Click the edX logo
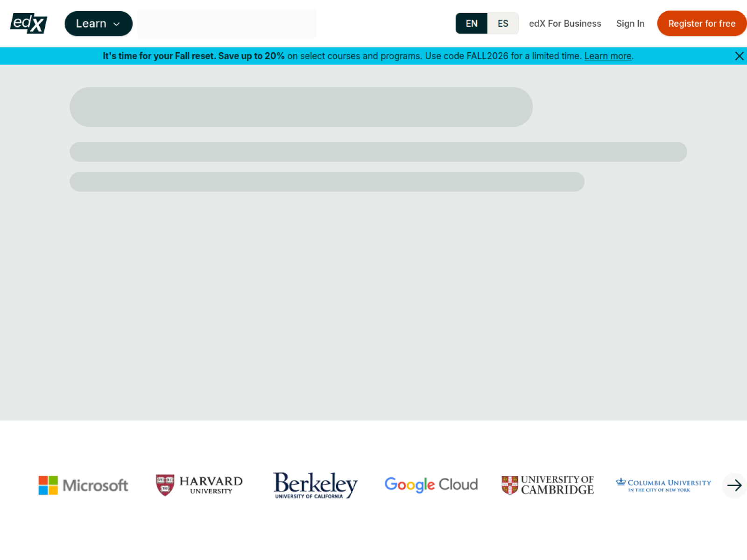The width and height of the screenshot is (747, 560). click(28, 23)
